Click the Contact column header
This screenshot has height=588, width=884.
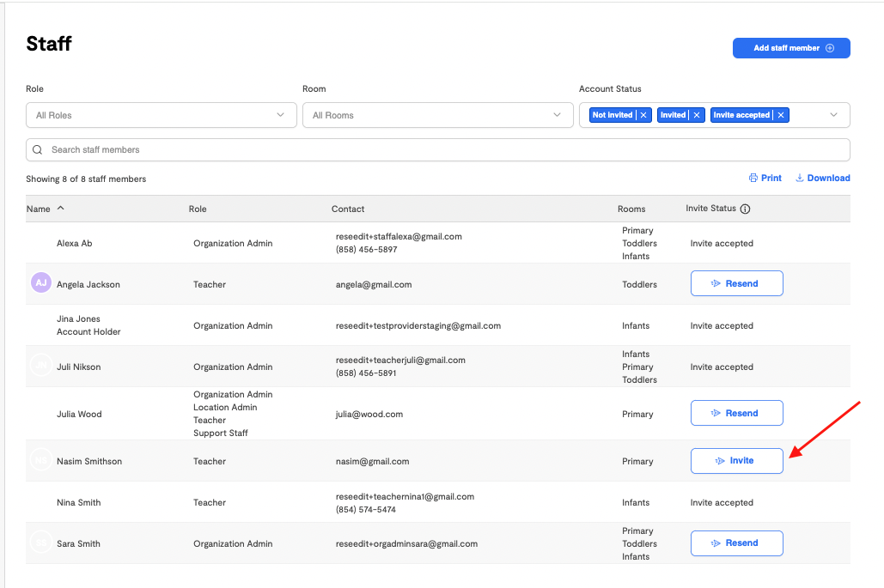tap(348, 209)
